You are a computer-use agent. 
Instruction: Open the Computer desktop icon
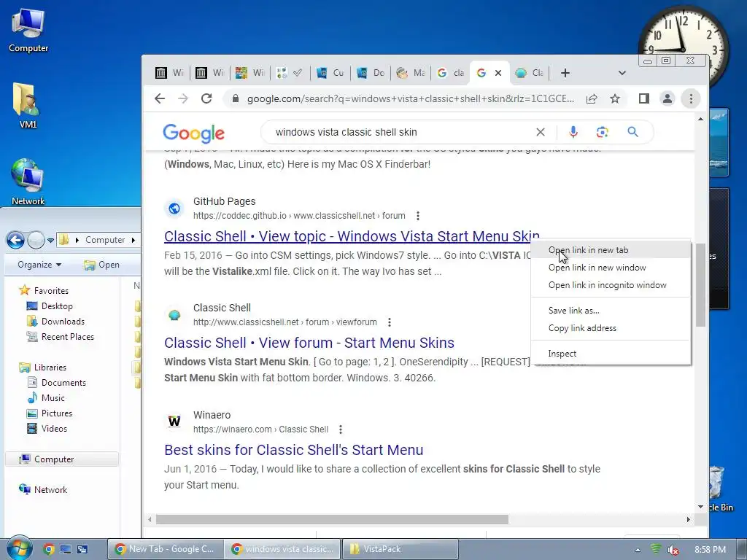(28, 31)
